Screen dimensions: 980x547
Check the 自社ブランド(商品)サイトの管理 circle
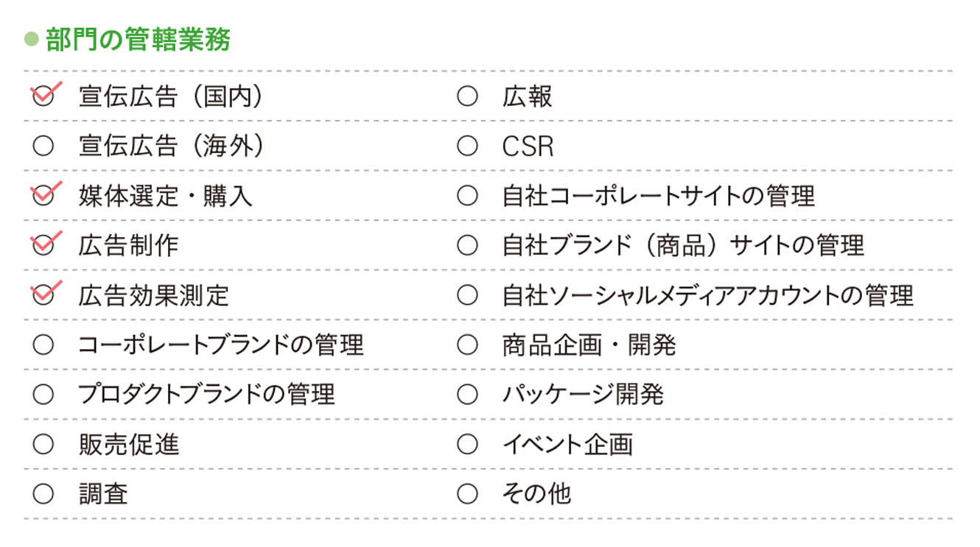[x=467, y=245]
